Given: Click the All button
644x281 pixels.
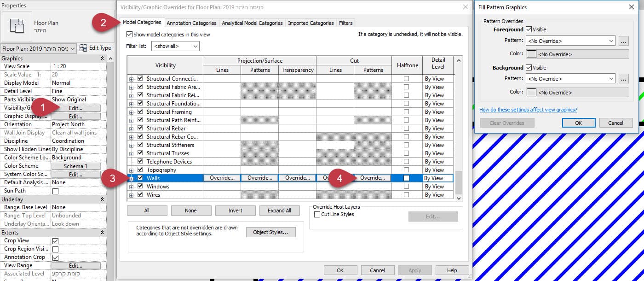Looking at the screenshot, I should coord(147,211).
